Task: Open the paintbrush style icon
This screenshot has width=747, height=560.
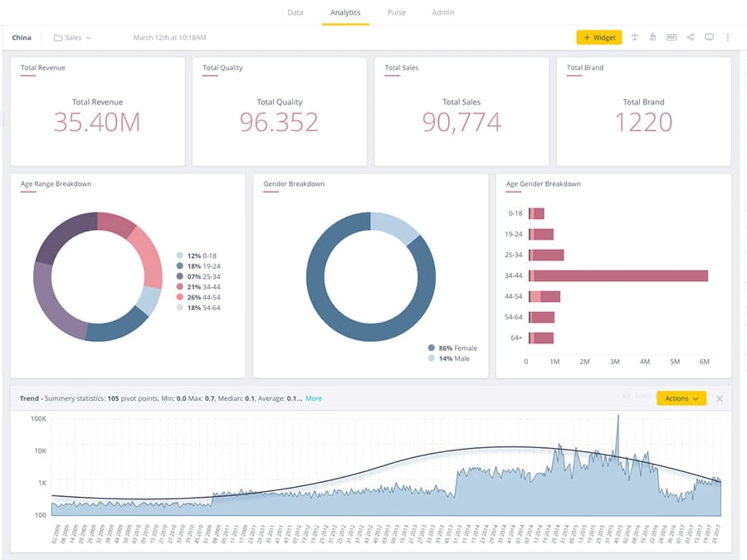Action: click(652, 37)
